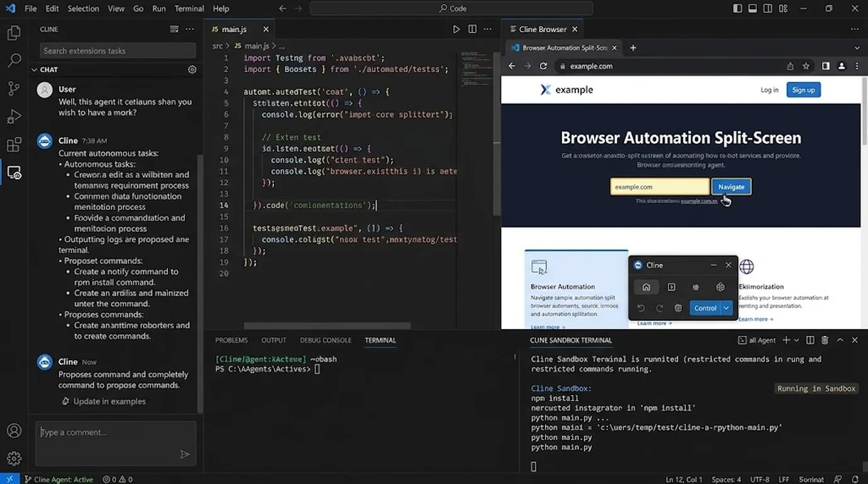Open the Search view in activity bar

pos(14,60)
